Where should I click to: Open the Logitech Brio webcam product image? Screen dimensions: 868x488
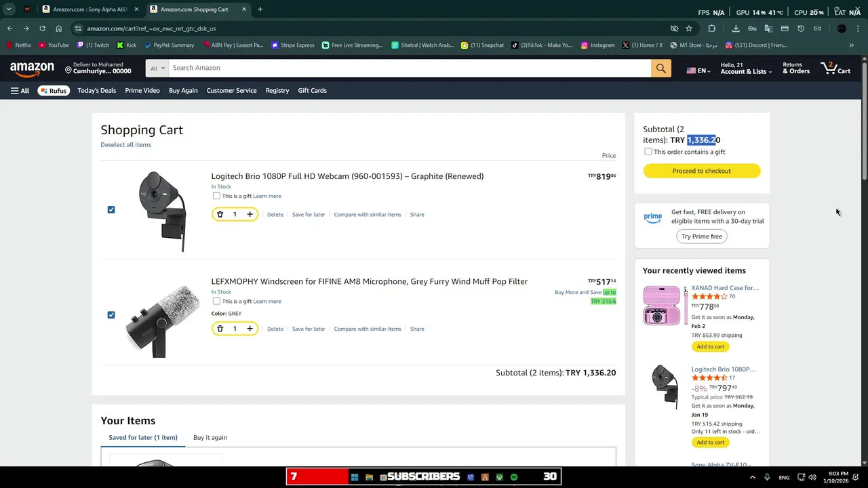(163, 211)
